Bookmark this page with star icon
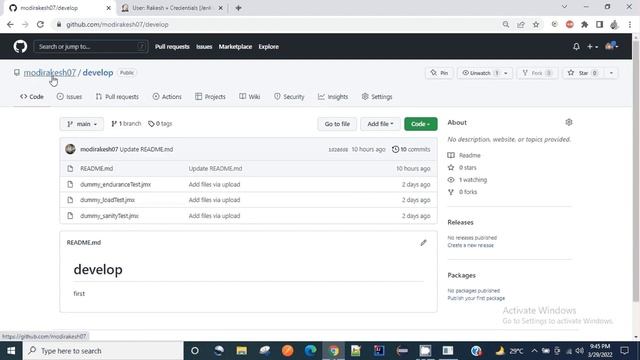Screen dimensions: 640x360 (536, 24)
